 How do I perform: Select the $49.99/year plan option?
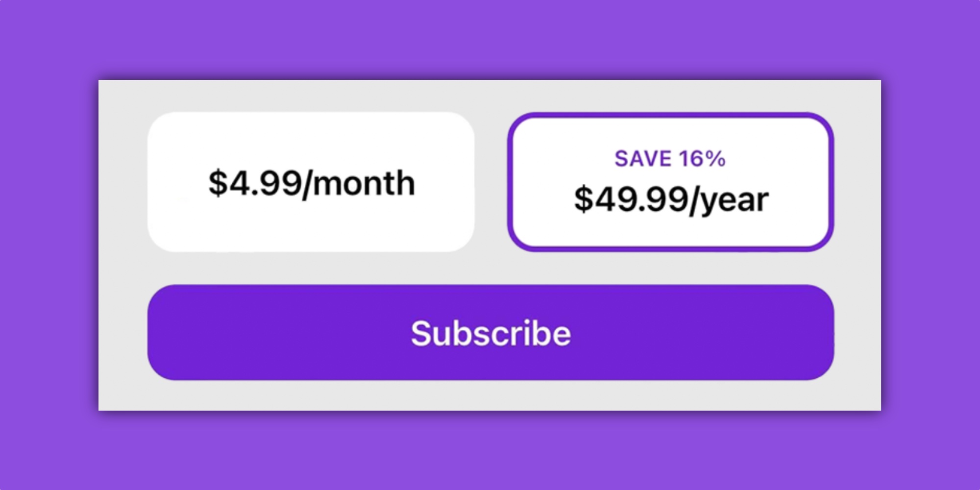[x=670, y=182]
